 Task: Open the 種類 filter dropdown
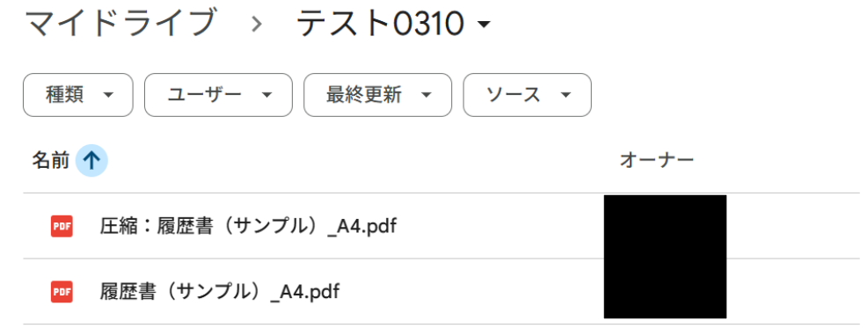78,95
